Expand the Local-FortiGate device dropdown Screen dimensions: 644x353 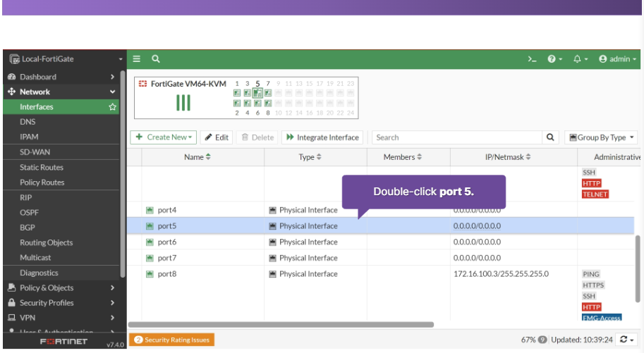click(121, 59)
